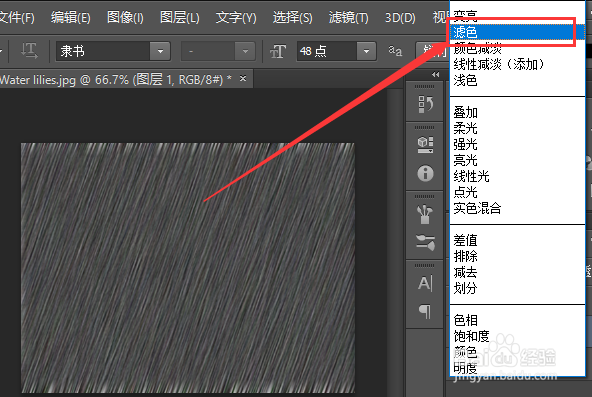The width and height of the screenshot is (592, 397).
Task: Click the font size icon
Action: point(278,51)
